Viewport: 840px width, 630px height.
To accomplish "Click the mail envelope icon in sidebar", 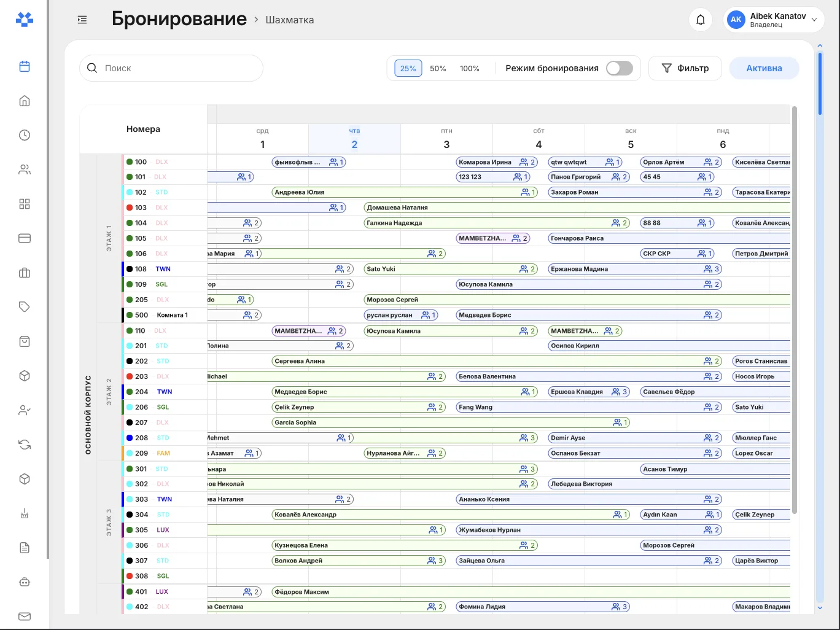I will click(x=25, y=616).
